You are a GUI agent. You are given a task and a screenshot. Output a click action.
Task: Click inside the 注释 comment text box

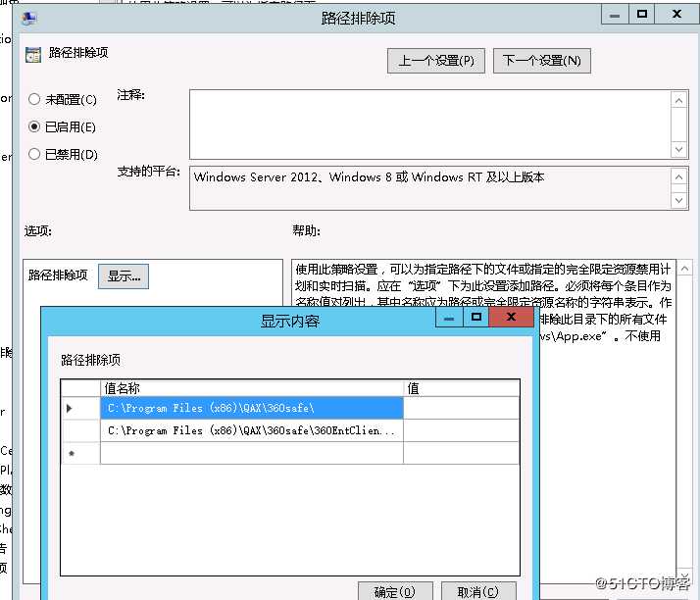click(x=429, y=125)
